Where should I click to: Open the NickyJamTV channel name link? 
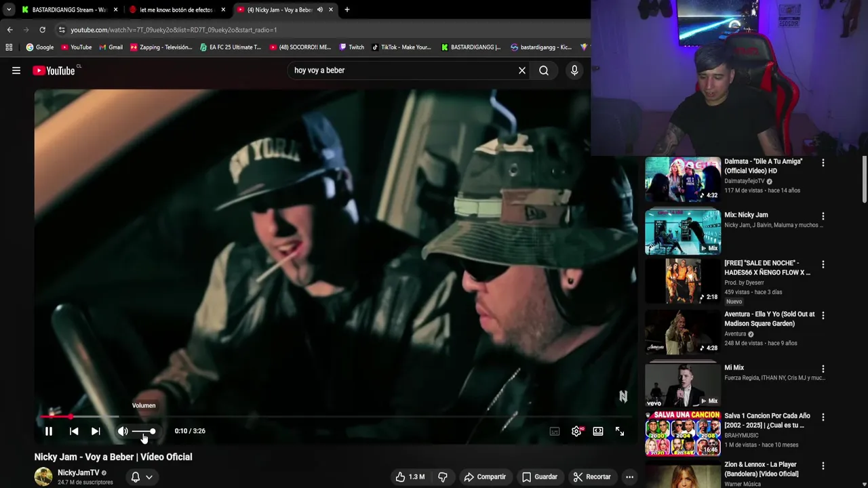[78, 472]
